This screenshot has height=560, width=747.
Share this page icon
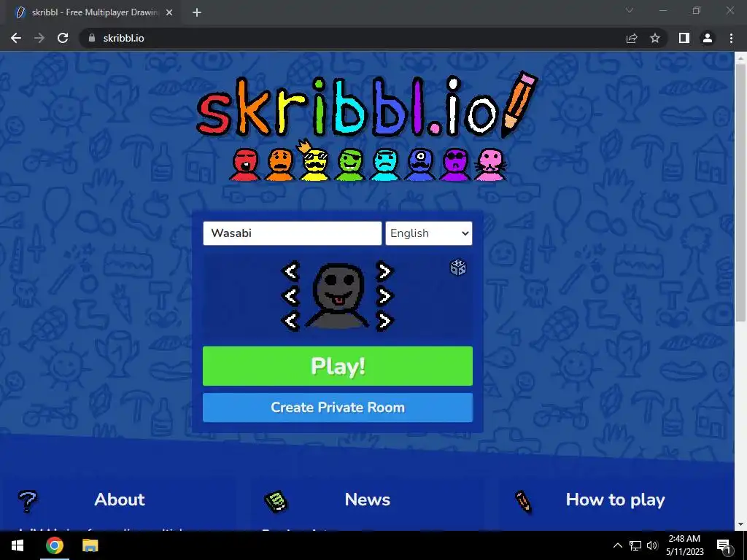632,38
